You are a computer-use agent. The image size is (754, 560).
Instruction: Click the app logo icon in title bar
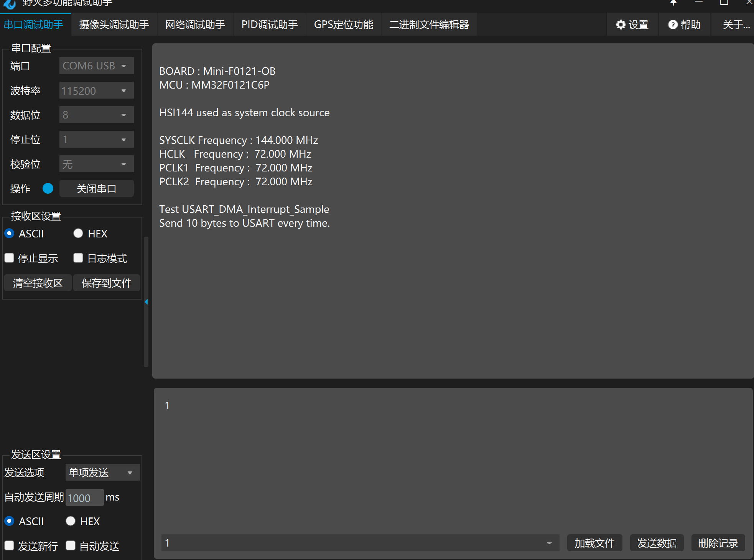(x=10, y=4)
